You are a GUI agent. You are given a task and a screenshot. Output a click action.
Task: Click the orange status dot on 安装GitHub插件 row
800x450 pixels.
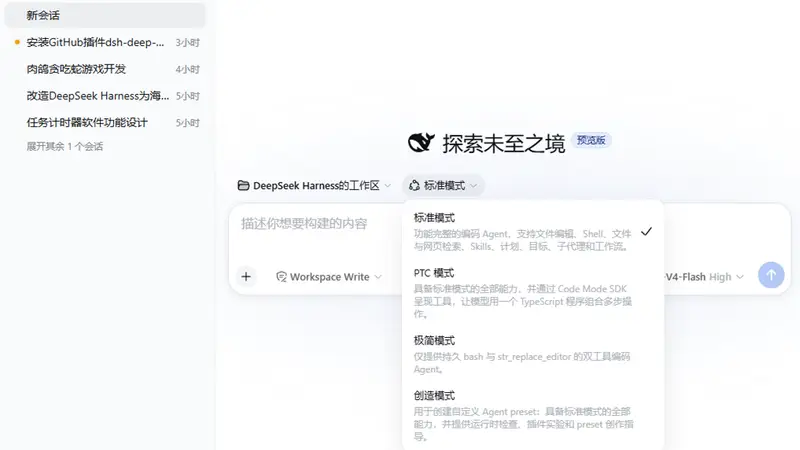pyautogui.click(x=17, y=42)
